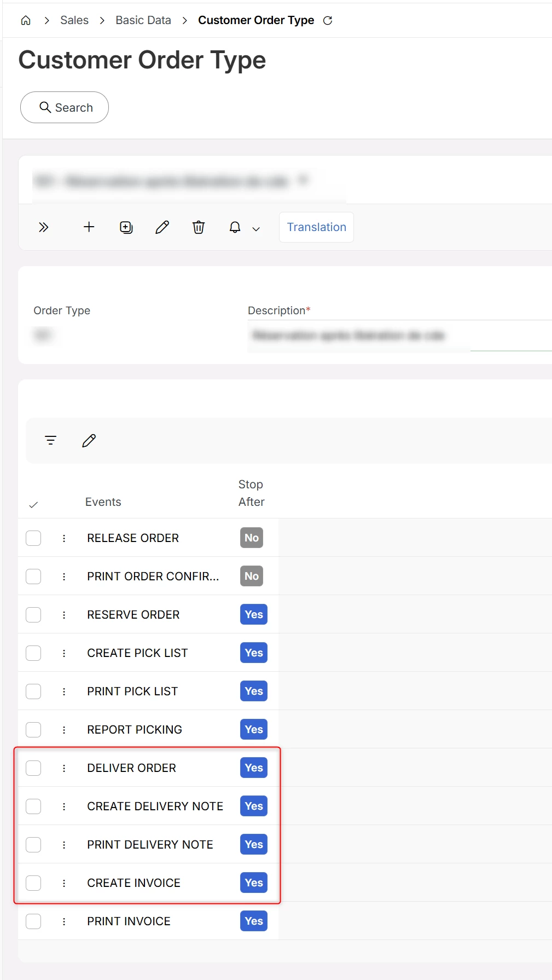Select the CREATE PICK LIST row checkbox
552x980 pixels.
click(x=33, y=653)
